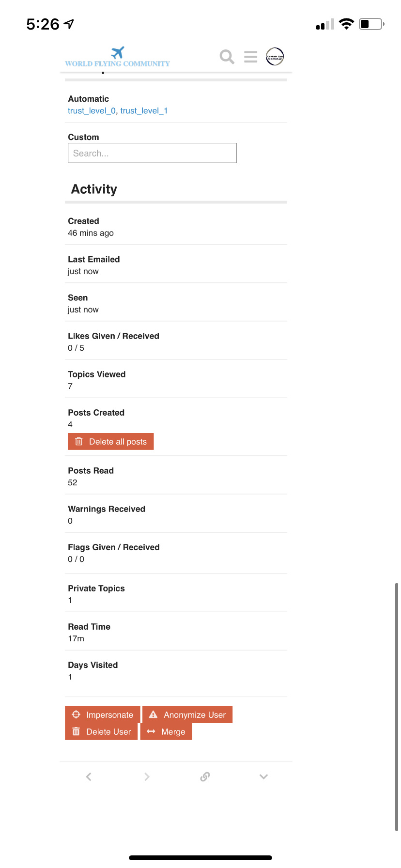Image resolution: width=401 pixels, height=868 pixels.
Task: Click the trust_level_0 group link
Action: [92, 111]
